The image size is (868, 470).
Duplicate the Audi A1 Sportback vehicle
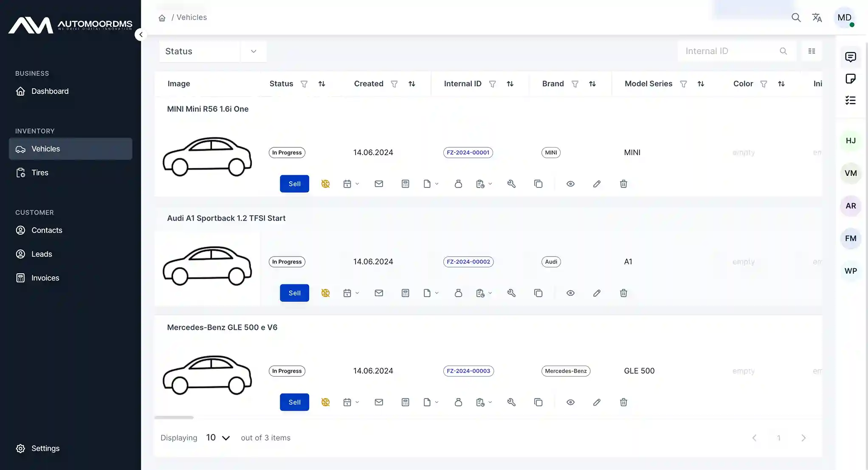(x=538, y=293)
